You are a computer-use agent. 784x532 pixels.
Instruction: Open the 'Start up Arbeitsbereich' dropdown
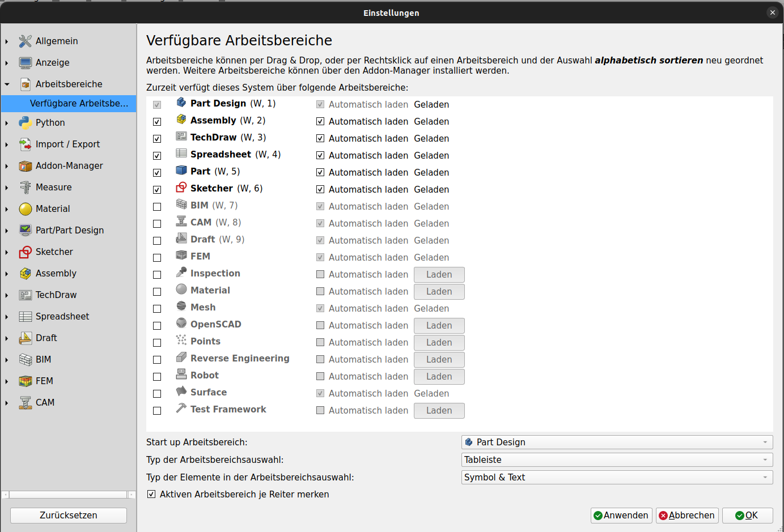617,442
